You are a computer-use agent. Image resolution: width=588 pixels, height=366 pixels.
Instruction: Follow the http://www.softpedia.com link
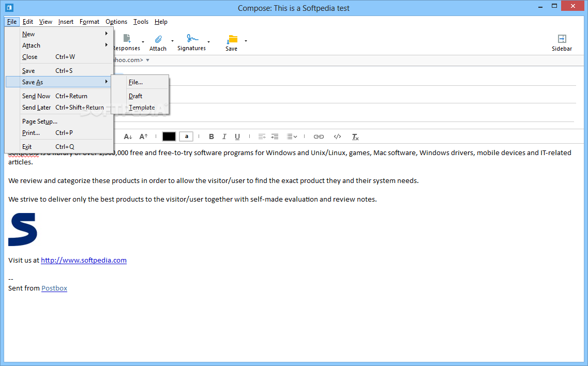click(x=84, y=260)
